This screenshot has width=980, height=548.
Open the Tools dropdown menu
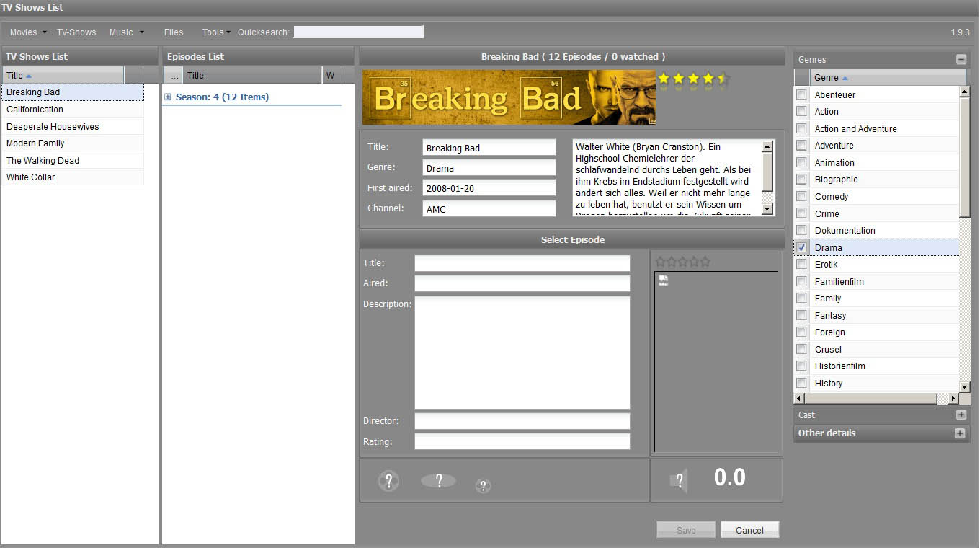[216, 32]
